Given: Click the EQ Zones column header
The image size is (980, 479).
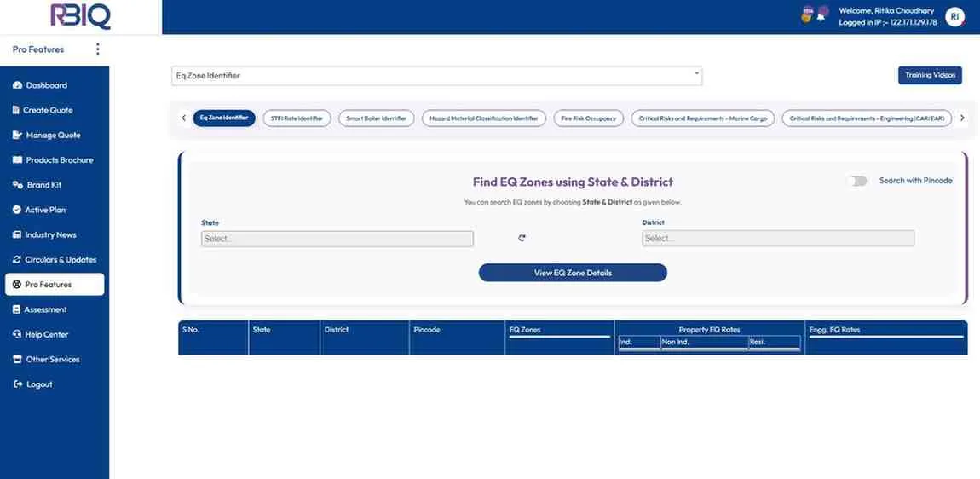Looking at the screenshot, I should [559, 338].
